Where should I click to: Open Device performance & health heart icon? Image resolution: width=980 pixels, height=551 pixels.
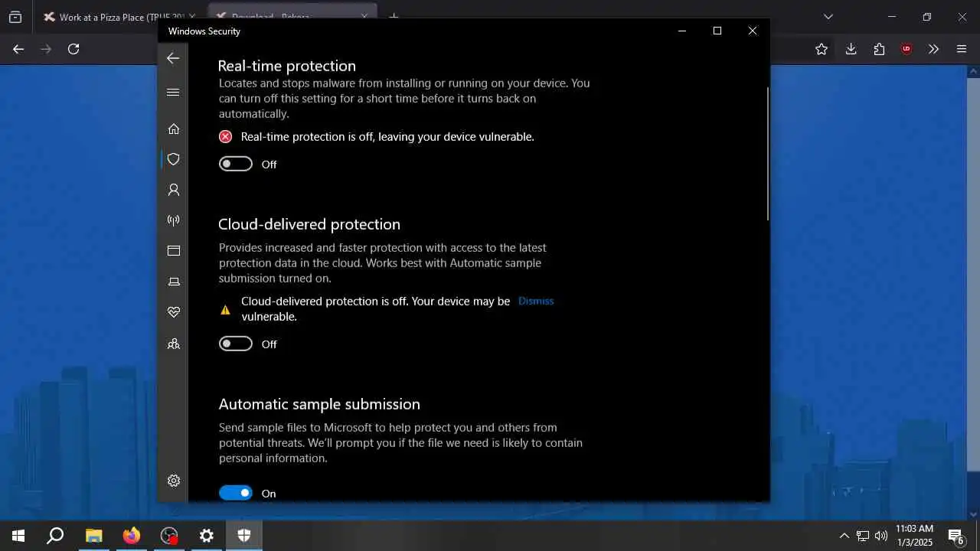tap(174, 312)
